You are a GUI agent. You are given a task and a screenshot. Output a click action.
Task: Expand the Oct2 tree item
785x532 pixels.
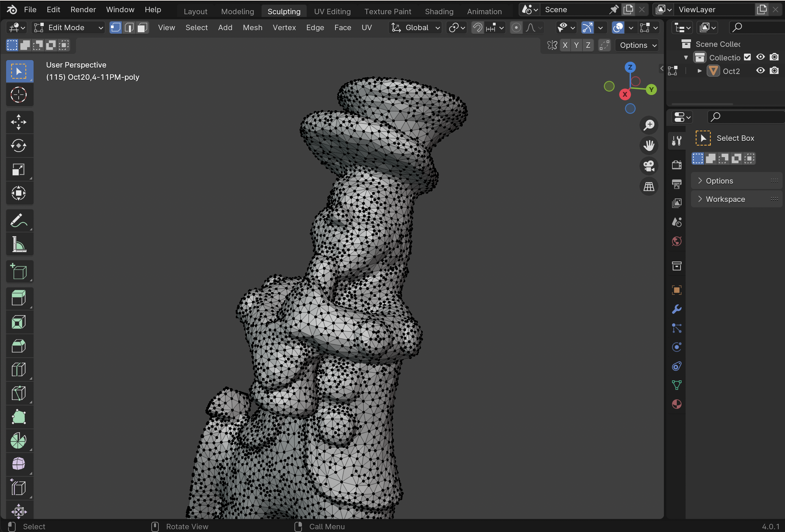[699, 71]
